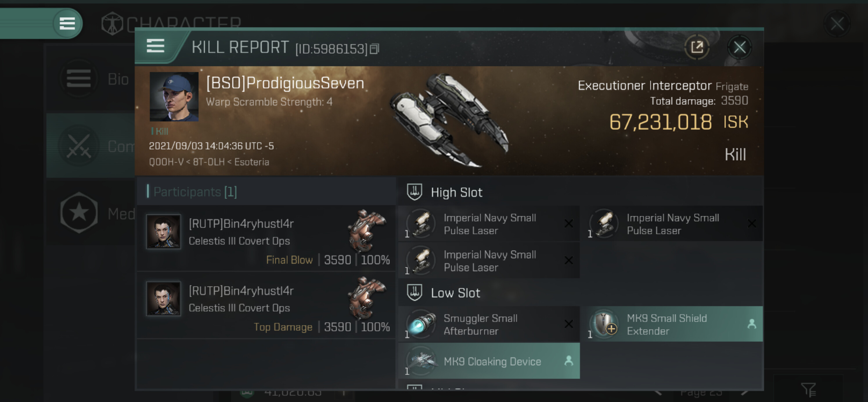Collapse the High Slot section
Viewport: 868px width, 402px height.
456,193
